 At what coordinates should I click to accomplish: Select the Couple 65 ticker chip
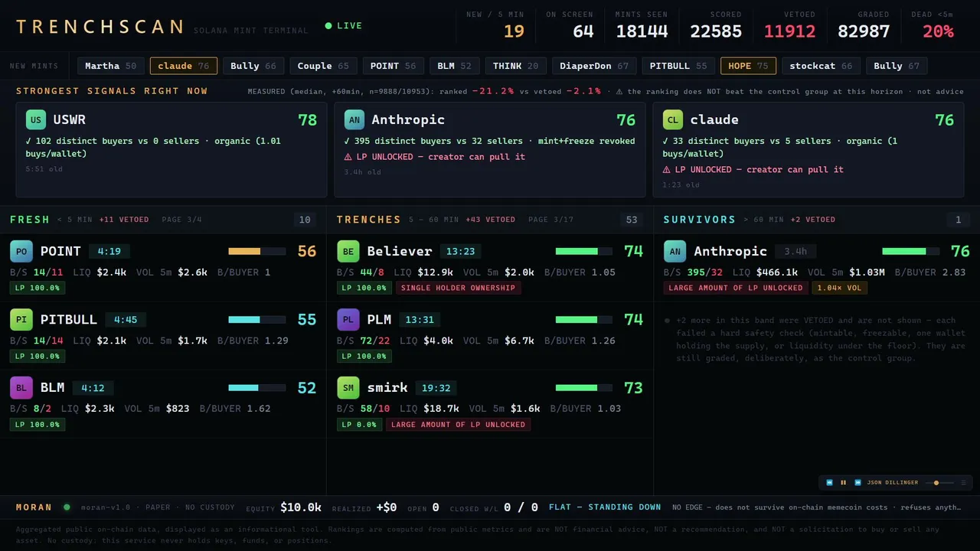[323, 66]
